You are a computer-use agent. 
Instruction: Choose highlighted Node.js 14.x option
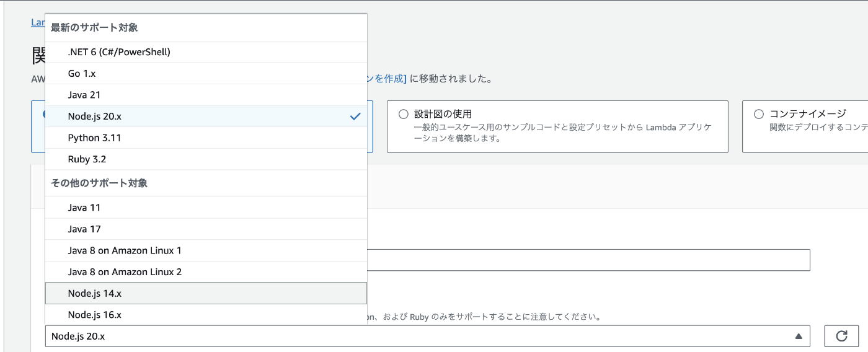(206, 293)
